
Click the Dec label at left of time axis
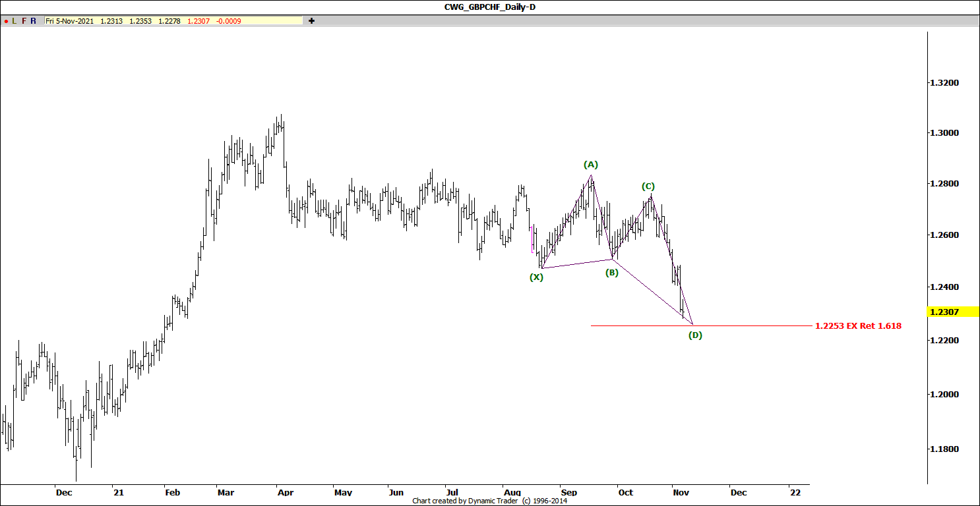coord(64,492)
